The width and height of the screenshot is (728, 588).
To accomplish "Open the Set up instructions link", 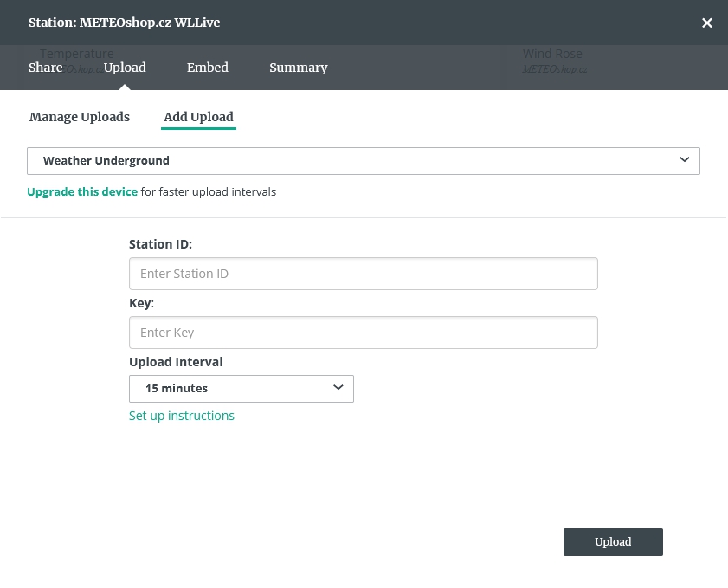I will [x=182, y=416].
